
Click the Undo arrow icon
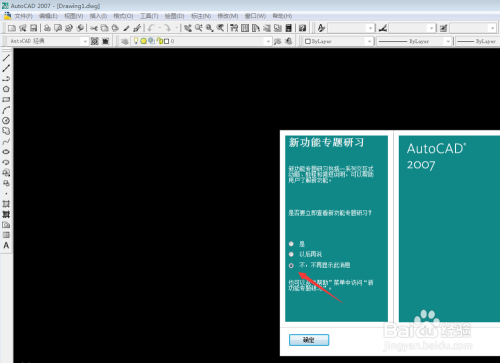pos(151,28)
